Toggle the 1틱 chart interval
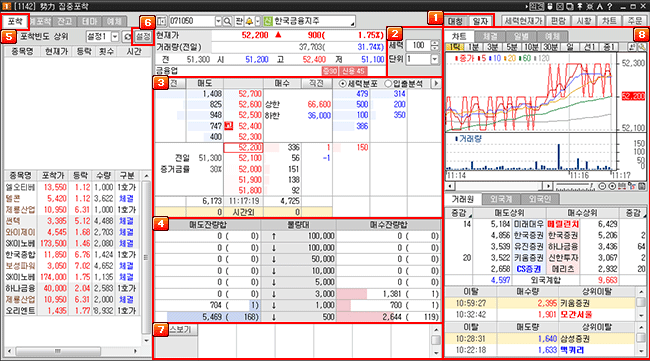This screenshot has width=650, height=361. [454, 47]
